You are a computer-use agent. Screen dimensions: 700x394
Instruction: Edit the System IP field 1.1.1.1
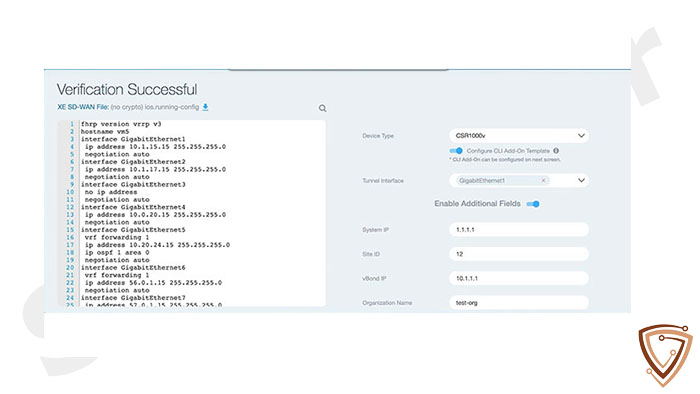click(x=519, y=229)
